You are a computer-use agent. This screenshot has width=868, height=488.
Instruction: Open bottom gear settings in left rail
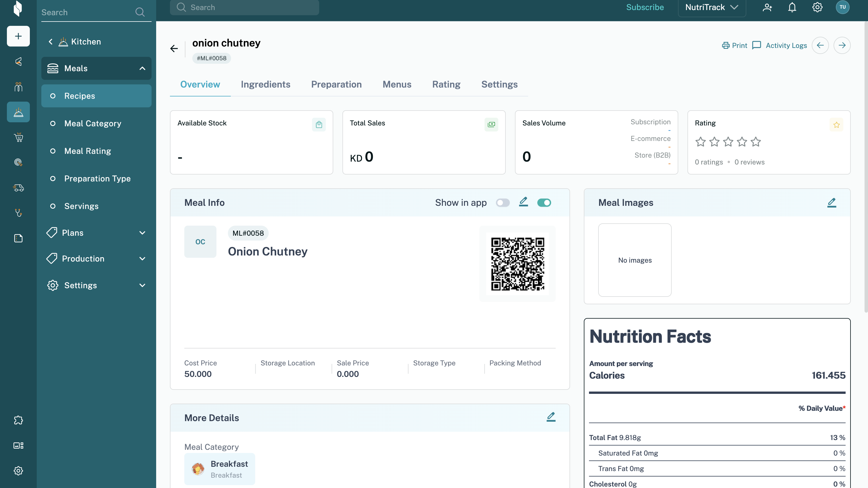tap(18, 470)
